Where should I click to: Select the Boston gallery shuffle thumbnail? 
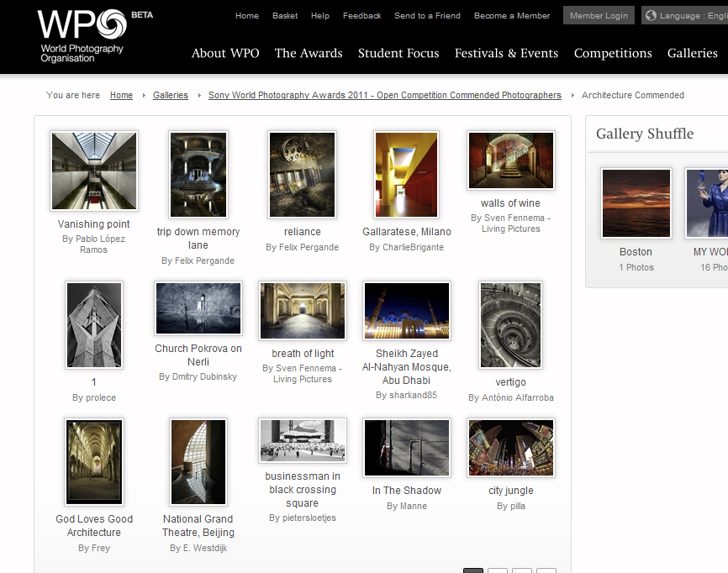tap(636, 203)
